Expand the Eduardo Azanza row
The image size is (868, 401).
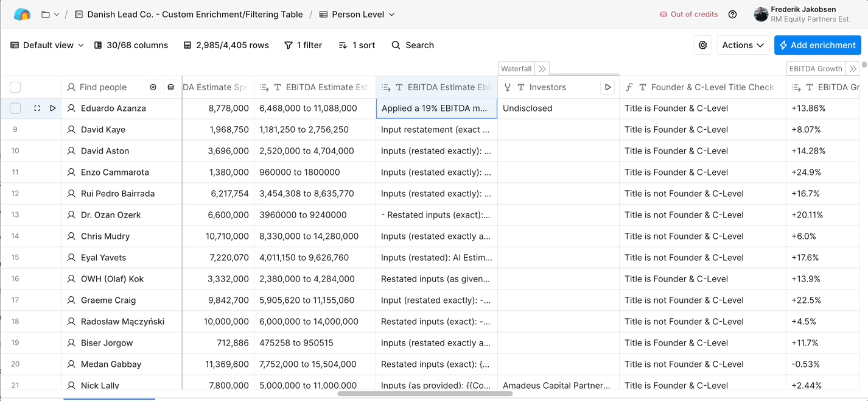pyautogui.click(x=37, y=108)
